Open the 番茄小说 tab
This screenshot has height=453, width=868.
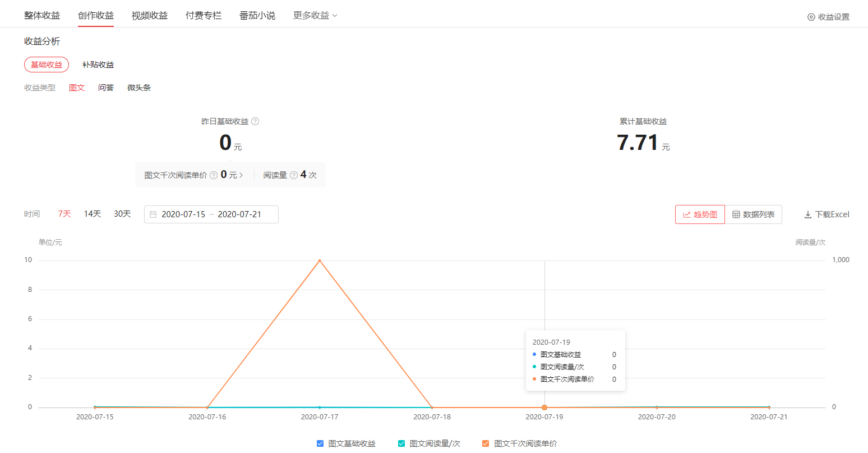point(257,15)
